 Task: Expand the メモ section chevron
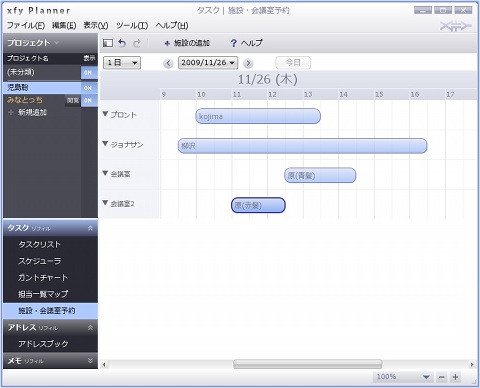coord(90,361)
